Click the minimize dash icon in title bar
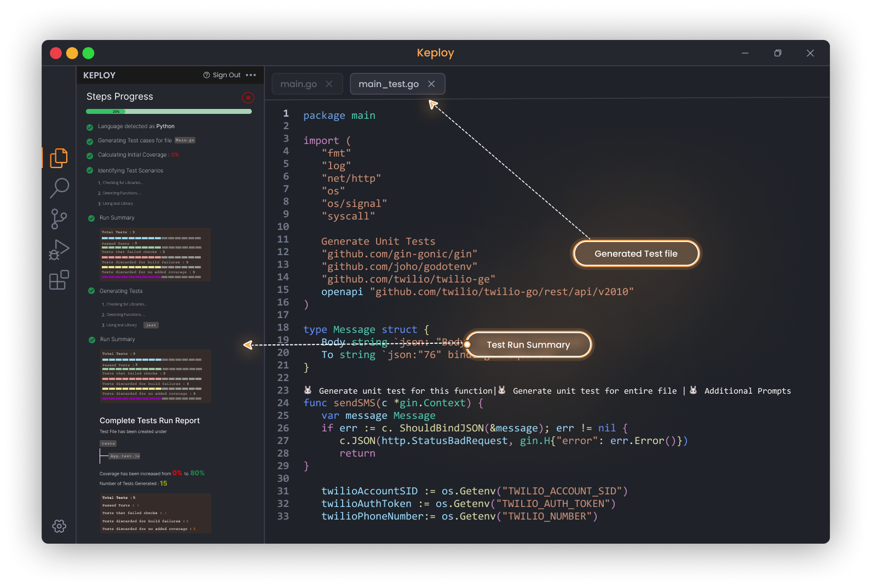872x588 pixels. (745, 53)
